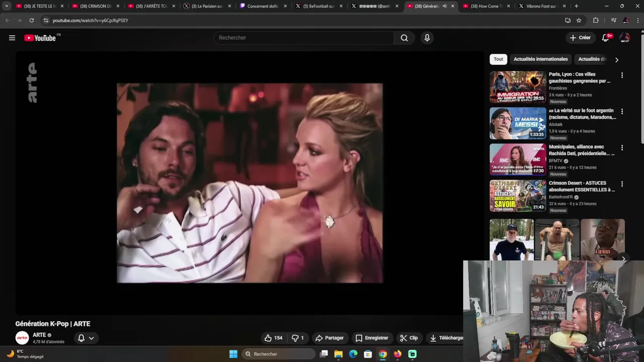Screen dimensions: 644x362
Task: Open the Frontières channel name
Action: click(x=558, y=88)
